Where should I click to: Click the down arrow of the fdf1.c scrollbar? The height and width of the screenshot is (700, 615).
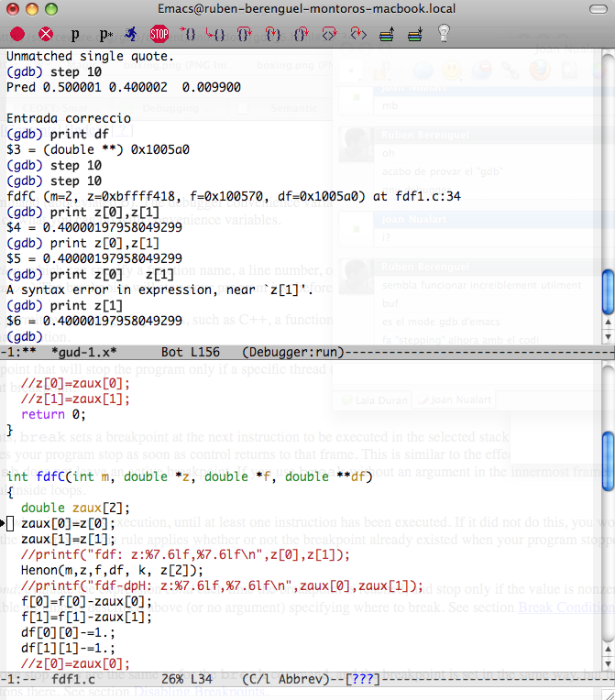pos(608,663)
